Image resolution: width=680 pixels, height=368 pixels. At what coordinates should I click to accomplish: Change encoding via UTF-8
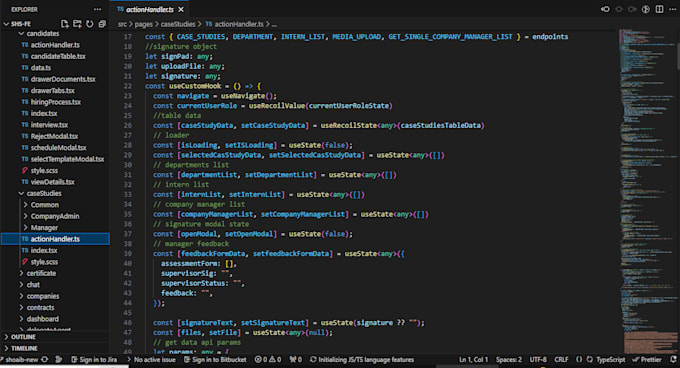coord(538,359)
